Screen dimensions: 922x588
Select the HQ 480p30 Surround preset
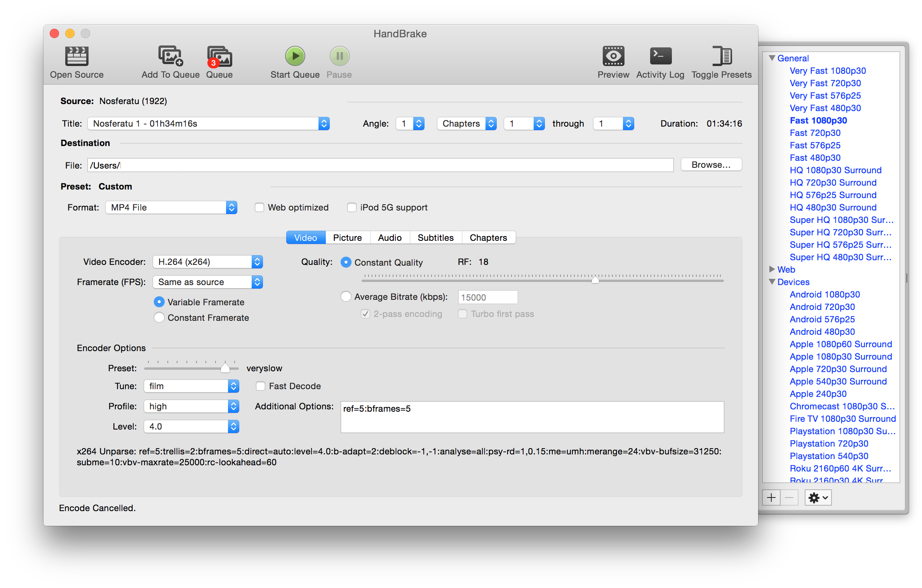tap(833, 207)
